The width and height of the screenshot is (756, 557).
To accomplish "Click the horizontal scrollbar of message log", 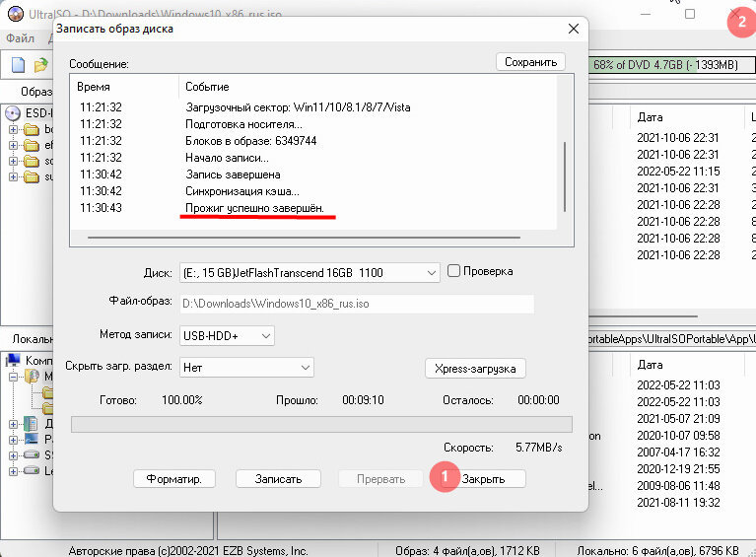I will point(304,238).
